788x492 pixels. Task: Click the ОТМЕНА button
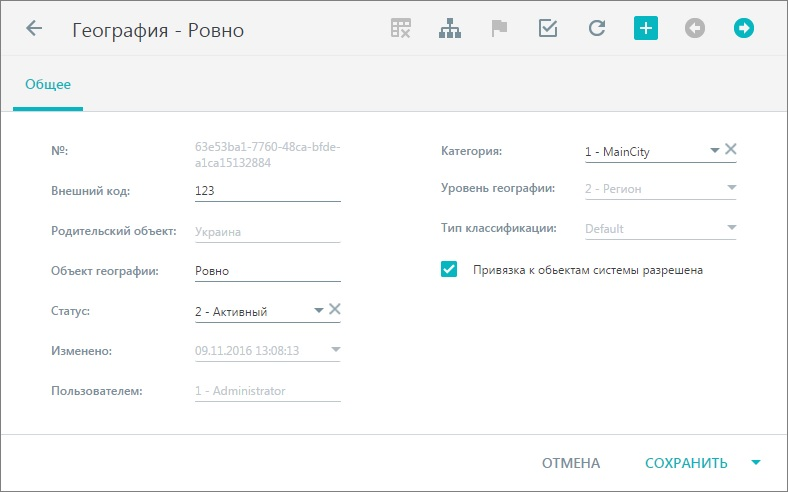pyautogui.click(x=571, y=463)
